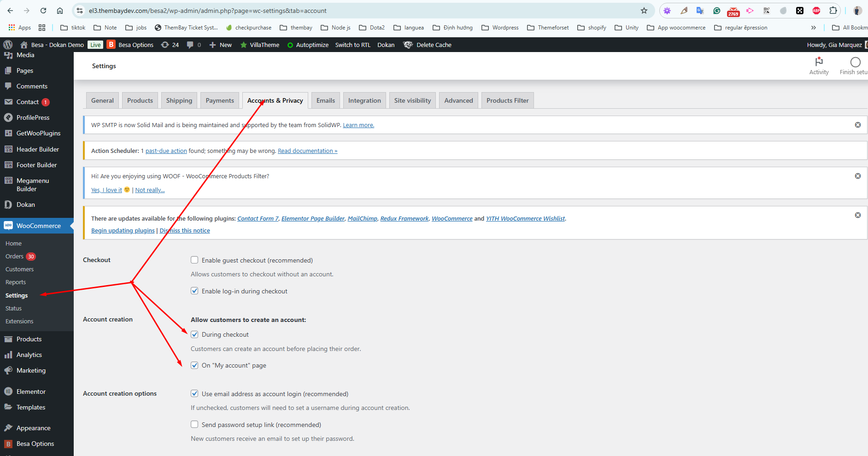Open Read documentation link
Image resolution: width=868 pixels, height=456 pixels.
(307, 151)
